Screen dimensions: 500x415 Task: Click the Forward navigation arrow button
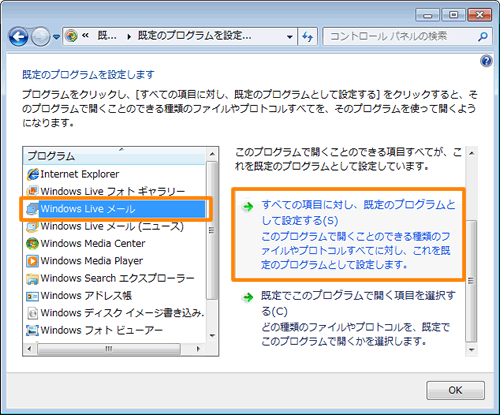pyautogui.click(x=41, y=36)
